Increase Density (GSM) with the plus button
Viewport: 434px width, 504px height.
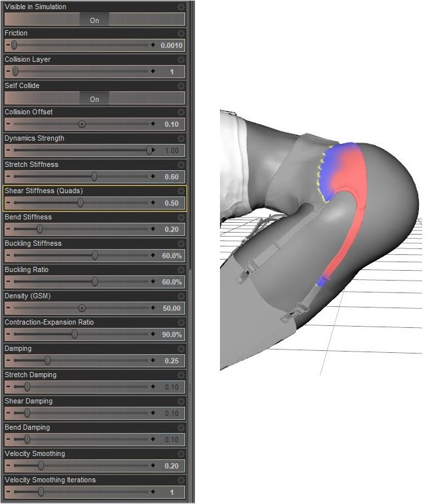click(153, 308)
